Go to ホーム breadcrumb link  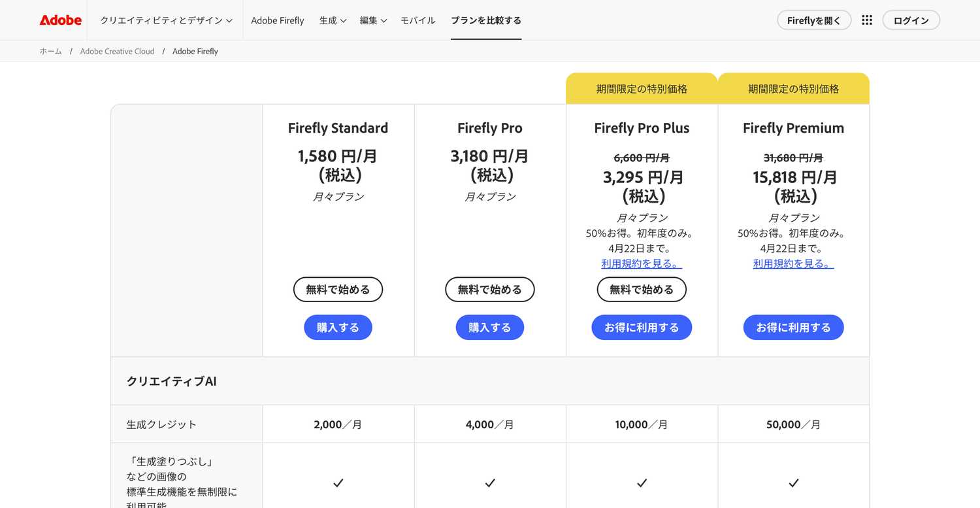click(x=50, y=50)
